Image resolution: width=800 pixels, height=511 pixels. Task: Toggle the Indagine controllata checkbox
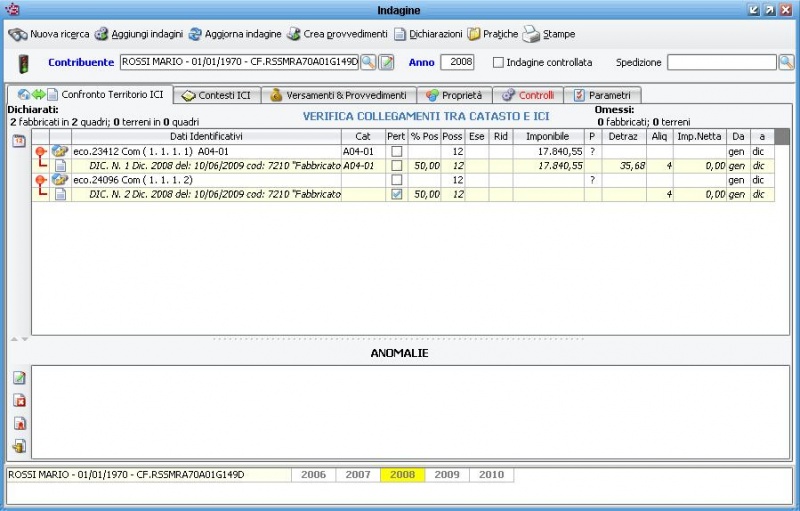point(498,62)
